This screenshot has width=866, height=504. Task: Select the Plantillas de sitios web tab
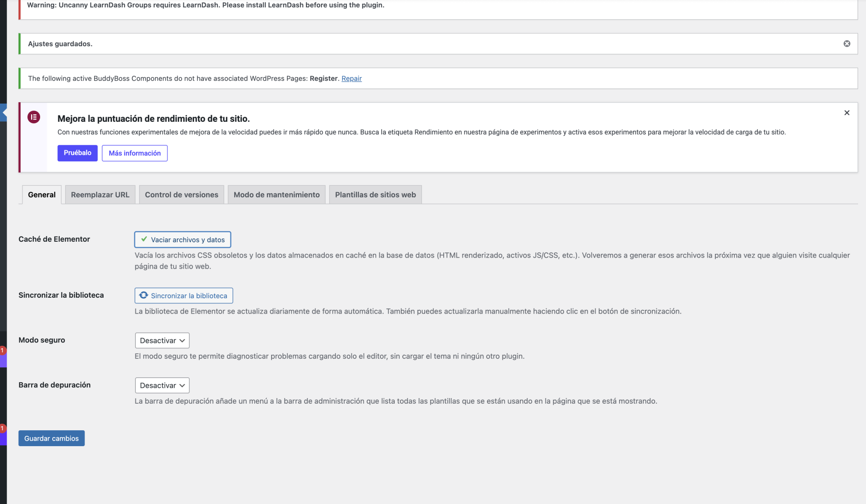[375, 195]
